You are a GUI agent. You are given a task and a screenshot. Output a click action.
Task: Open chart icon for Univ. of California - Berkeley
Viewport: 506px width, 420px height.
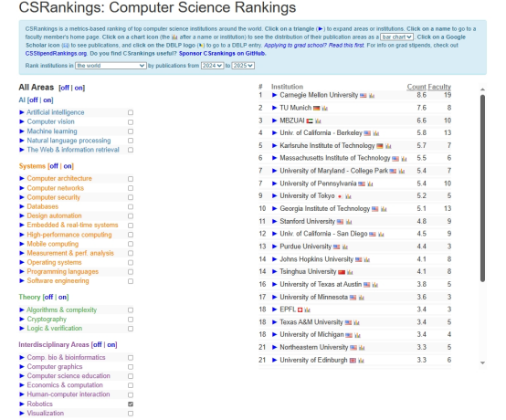coord(376,133)
